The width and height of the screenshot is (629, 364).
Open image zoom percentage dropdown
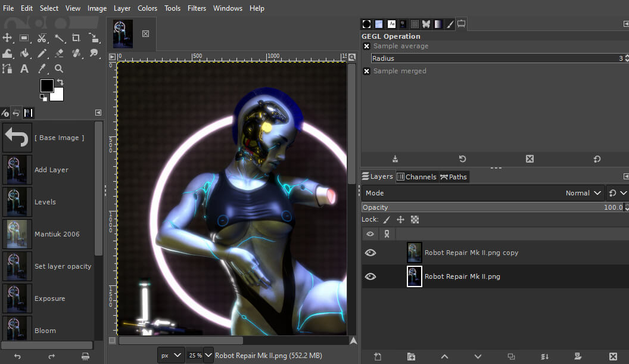[208, 356]
